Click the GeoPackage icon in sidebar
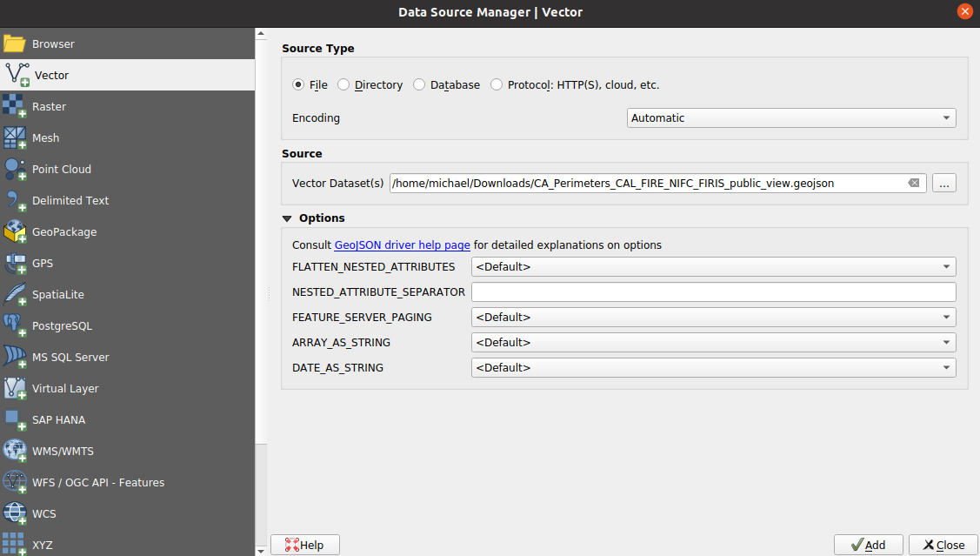 pyautogui.click(x=15, y=231)
